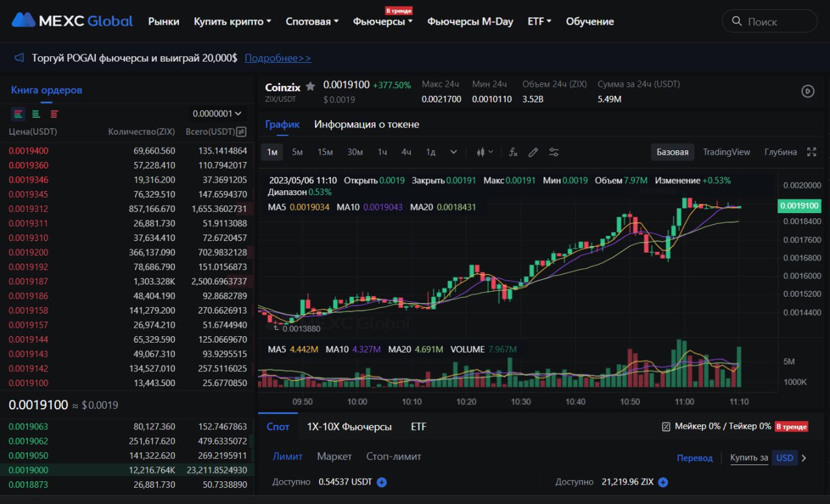Screen dimensions: 830x504
Task: Add Coinzix to favorites with star
Action: 311,86
